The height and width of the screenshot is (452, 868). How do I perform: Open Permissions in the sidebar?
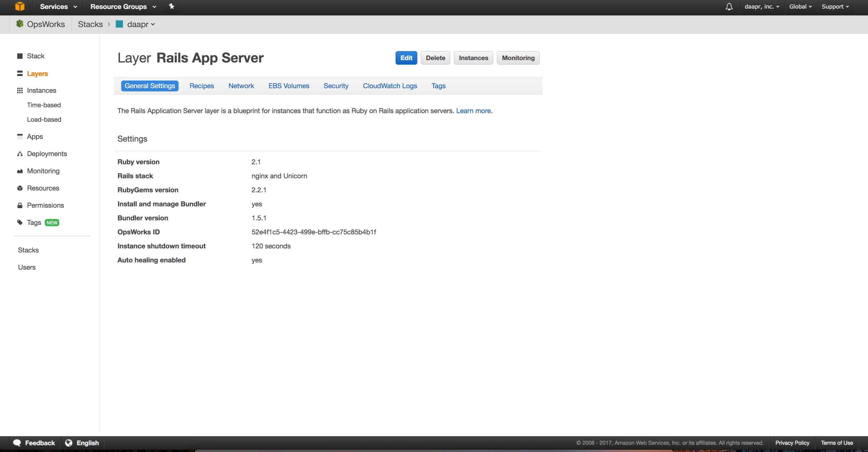(45, 205)
